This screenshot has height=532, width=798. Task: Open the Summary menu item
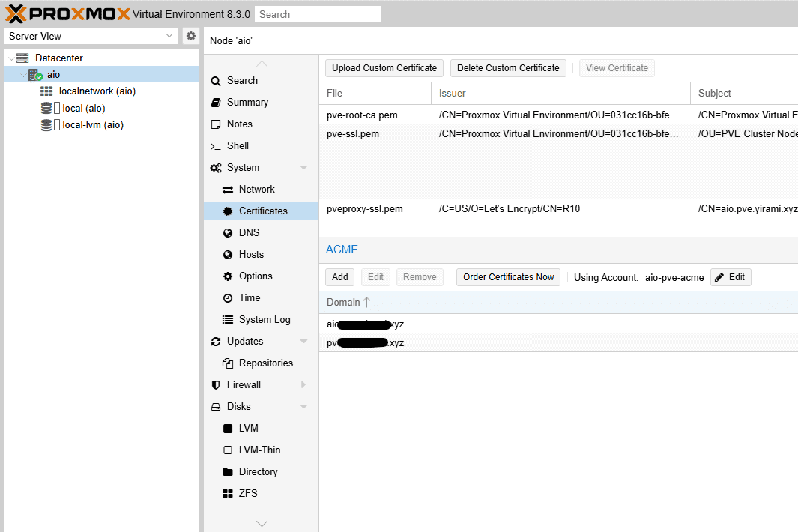(x=261, y=103)
